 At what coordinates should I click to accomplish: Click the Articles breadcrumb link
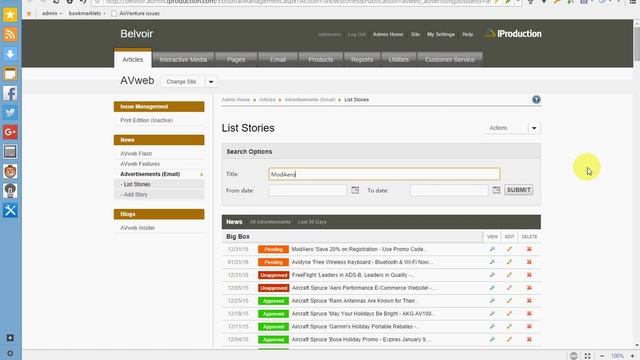pyautogui.click(x=267, y=100)
